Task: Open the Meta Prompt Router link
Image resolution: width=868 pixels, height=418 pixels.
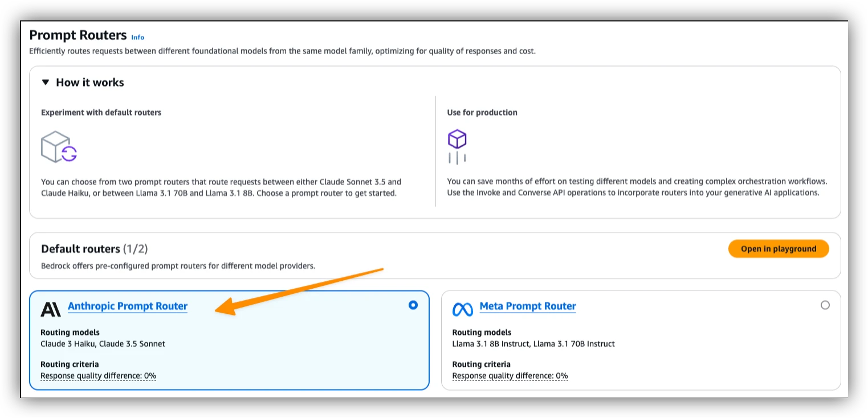Action: [x=528, y=306]
